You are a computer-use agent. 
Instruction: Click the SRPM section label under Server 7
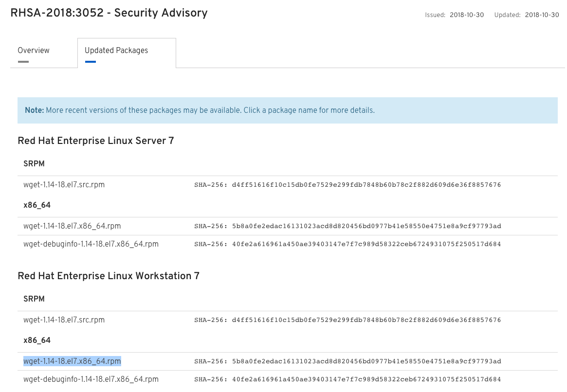coord(34,164)
